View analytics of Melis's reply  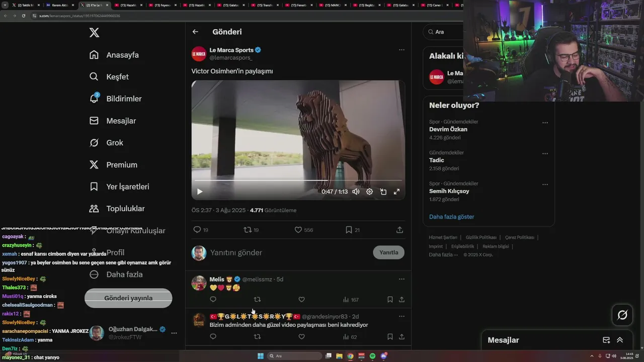coord(351,300)
